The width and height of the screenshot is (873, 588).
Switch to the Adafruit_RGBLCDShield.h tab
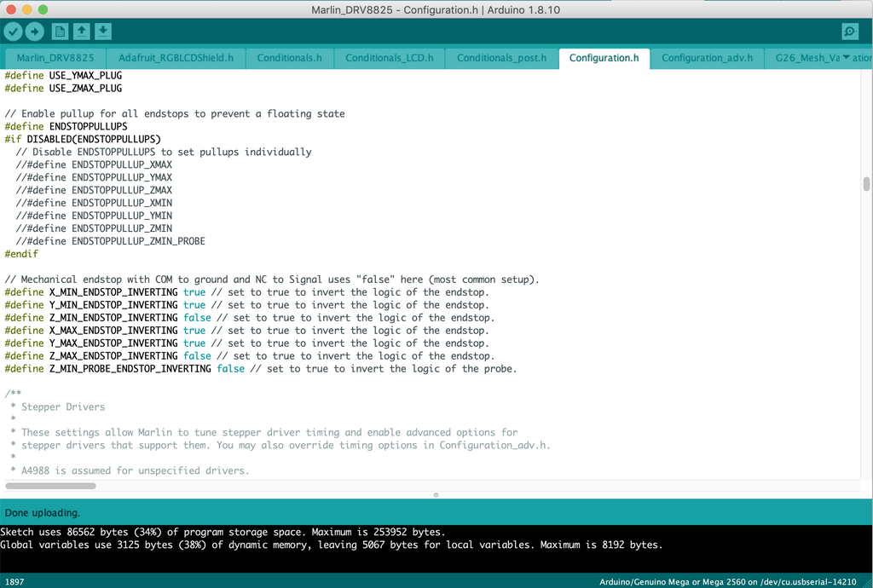pyautogui.click(x=176, y=58)
